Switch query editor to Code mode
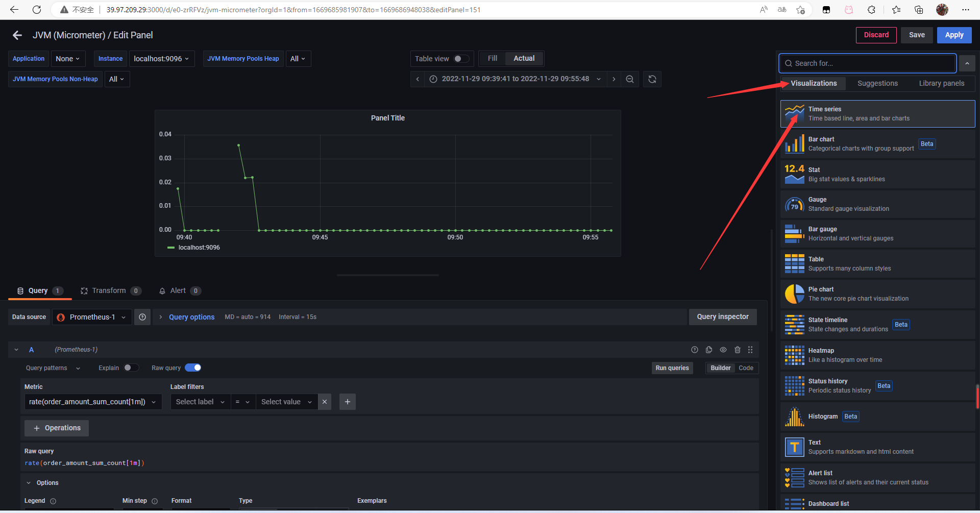Screen dimensions: 980x513 pos(746,368)
